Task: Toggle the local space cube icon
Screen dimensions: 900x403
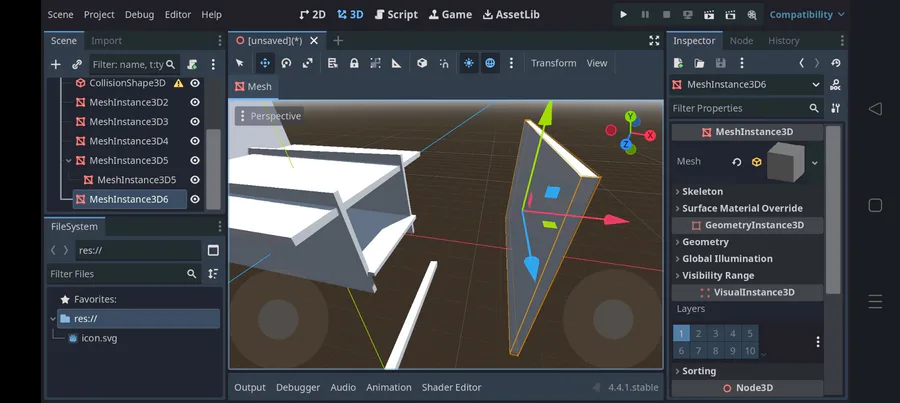Action: point(422,63)
